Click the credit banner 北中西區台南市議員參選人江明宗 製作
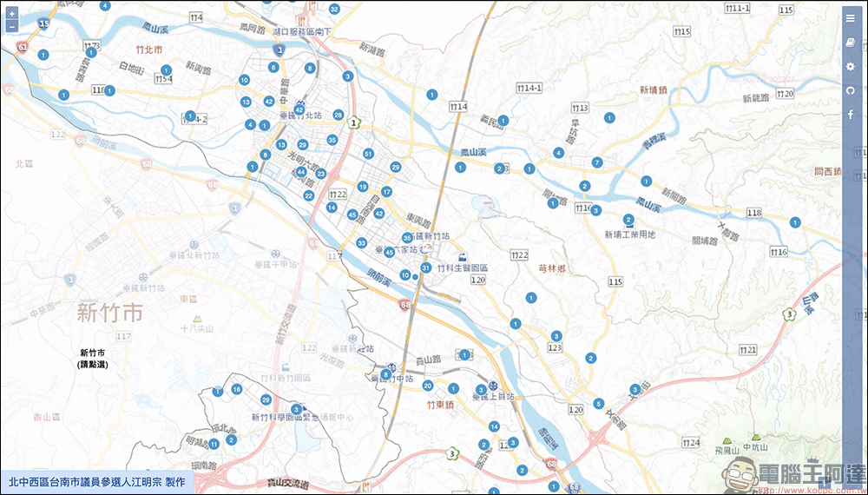The height and width of the screenshot is (495, 868). point(96,482)
